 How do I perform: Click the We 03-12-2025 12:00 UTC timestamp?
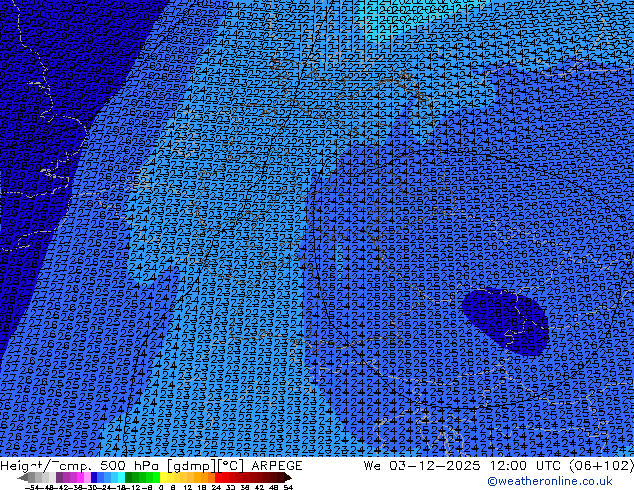pos(465,466)
